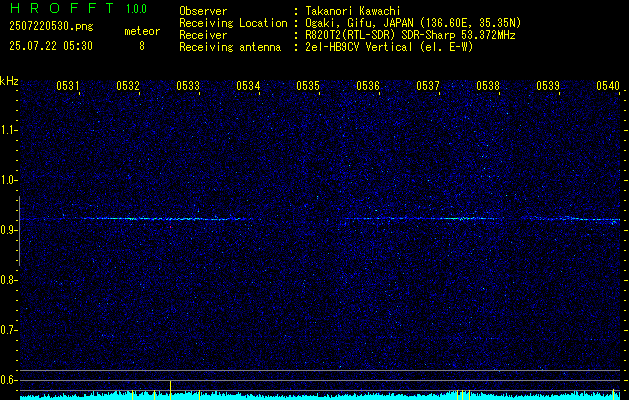Viewport: 629px width, 400px height.
Task: Click the Observer label
Action: [203, 11]
